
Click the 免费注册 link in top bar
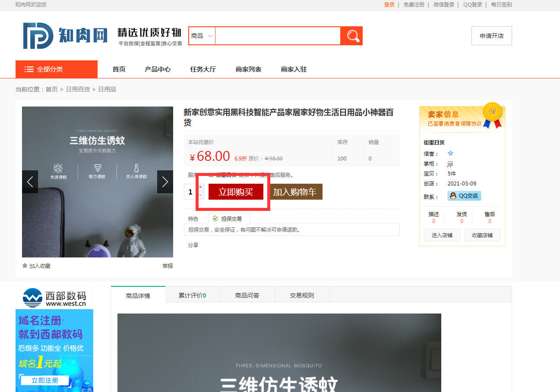tap(414, 5)
